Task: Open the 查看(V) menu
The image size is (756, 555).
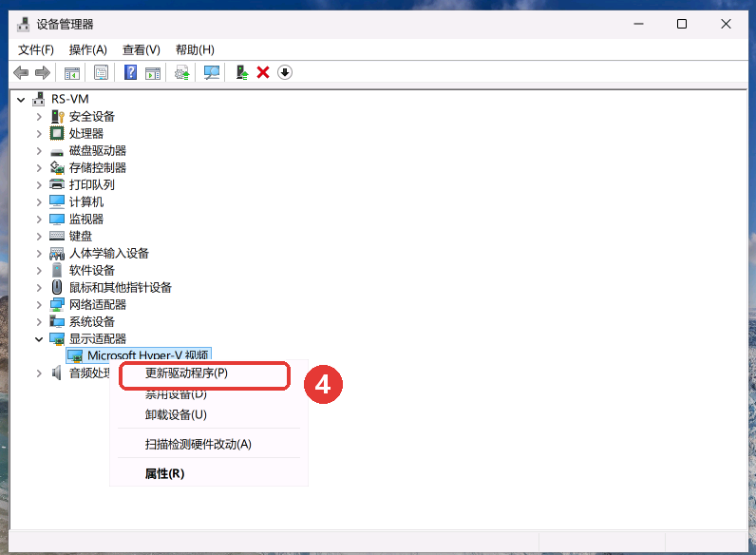Action: [142, 49]
